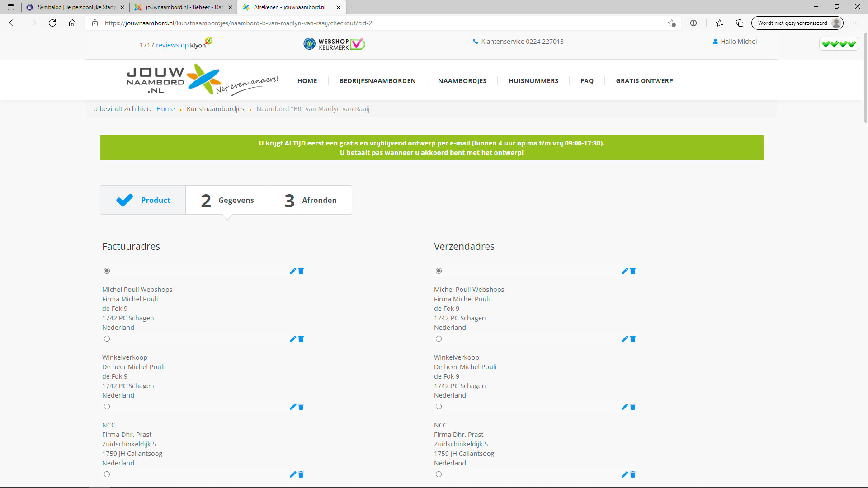The image size is (868, 488).
Task: Click the Jouw Naambord logo
Action: [x=203, y=79]
